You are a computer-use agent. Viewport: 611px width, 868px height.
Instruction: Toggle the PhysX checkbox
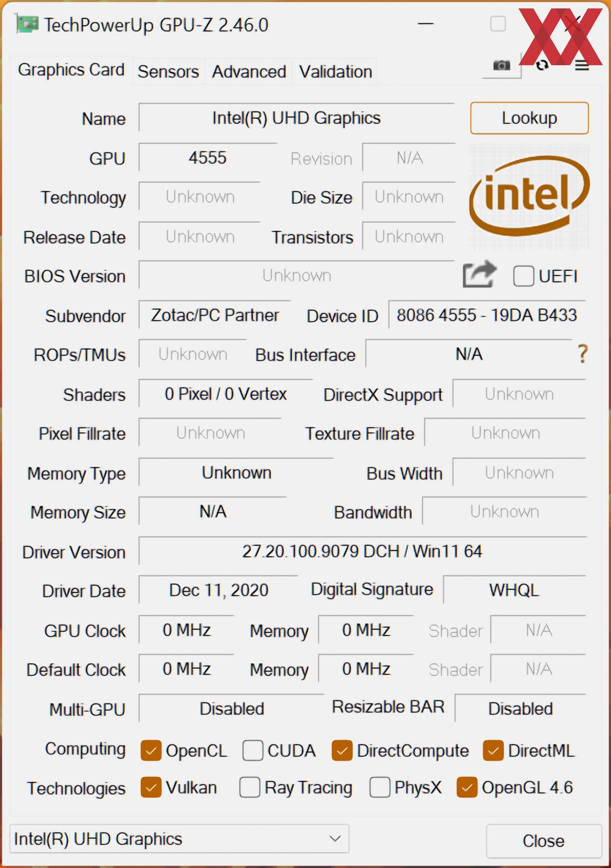pyautogui.click(x=380, y=787)
